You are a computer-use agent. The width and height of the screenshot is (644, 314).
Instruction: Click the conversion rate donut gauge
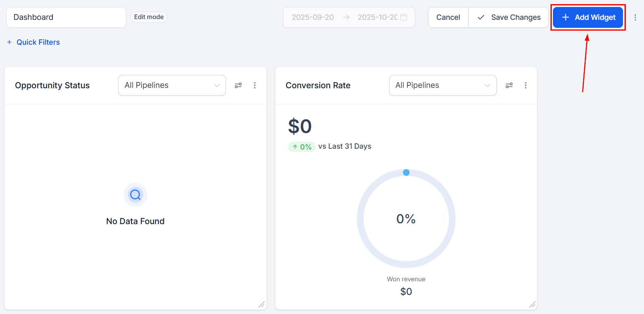point(406,219)
